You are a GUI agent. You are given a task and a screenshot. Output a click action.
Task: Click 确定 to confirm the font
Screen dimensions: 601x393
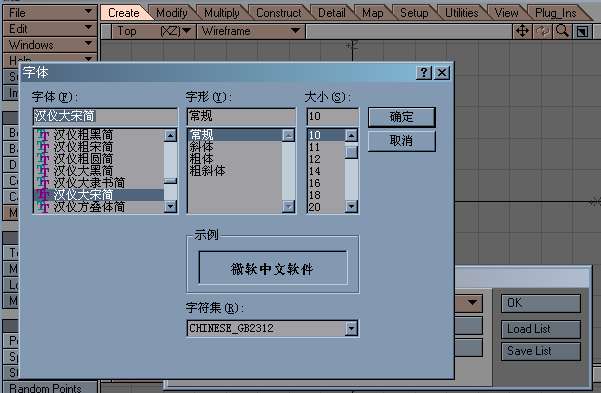pos(402,117)
